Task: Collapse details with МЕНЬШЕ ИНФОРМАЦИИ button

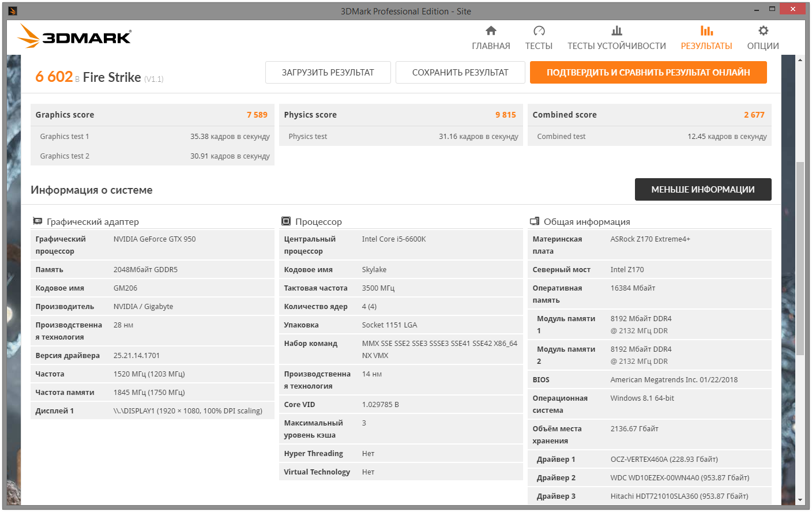Action: [703, 190]
